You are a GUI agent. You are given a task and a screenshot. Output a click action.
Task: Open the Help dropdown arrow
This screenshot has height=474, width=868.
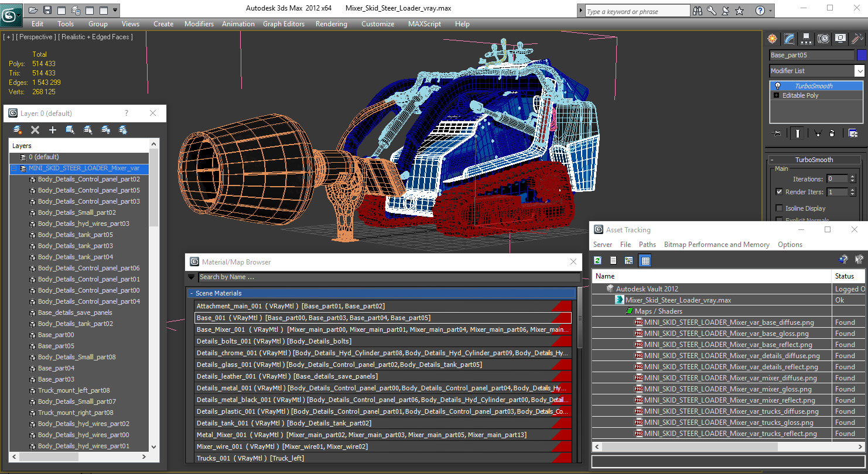[x=770, y=11]
